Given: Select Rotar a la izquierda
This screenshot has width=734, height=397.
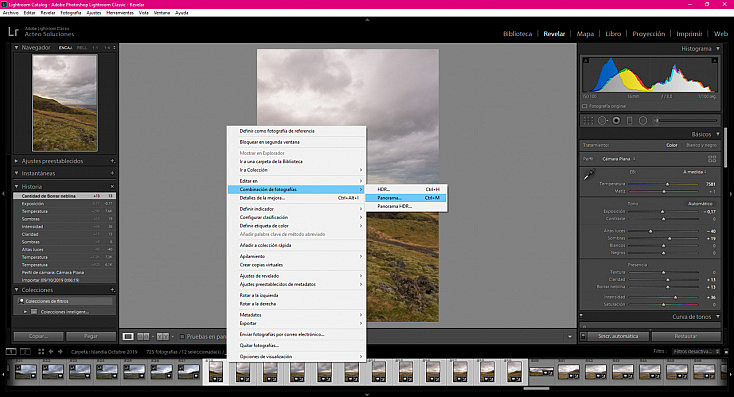Looking at the screenshot, I should coord(296,295).
